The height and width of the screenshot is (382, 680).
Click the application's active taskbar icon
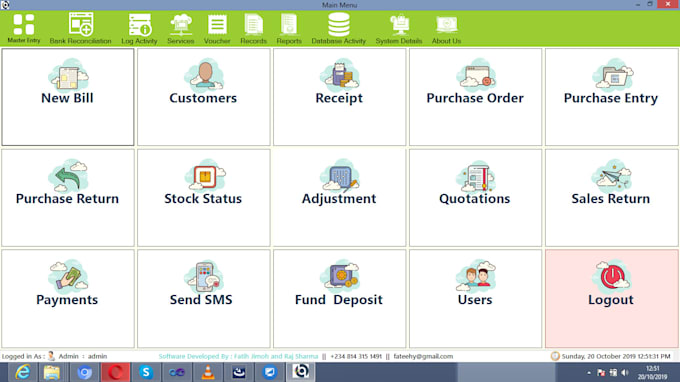[301, 372]
